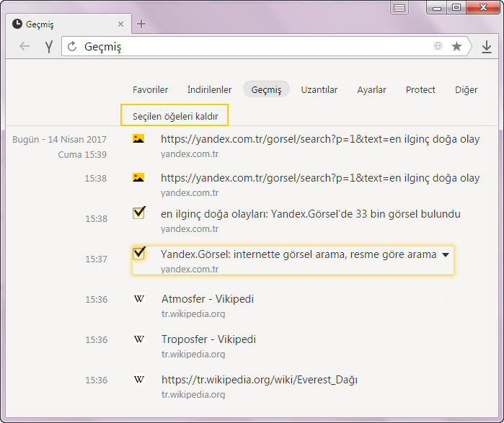504x423 pixels.
Task: Click Wikipedia favicon next to Troposfer
Action: (139, 339)
